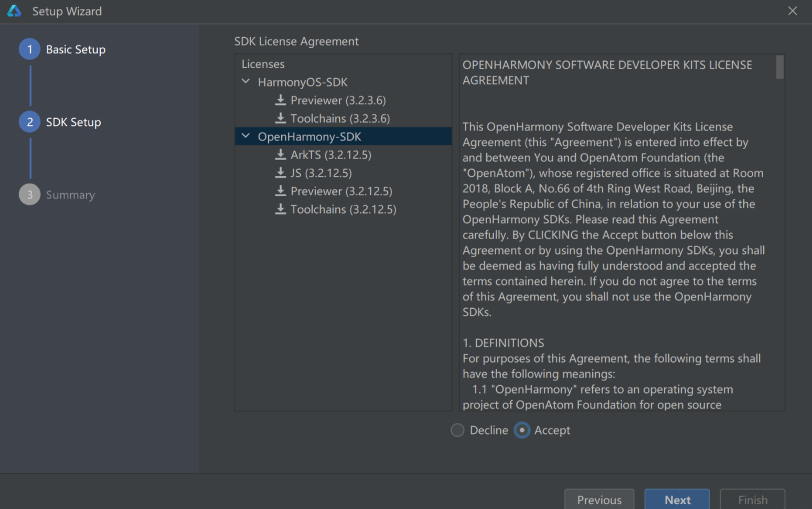Click the download icon beside HarmonyOS Previewer (3.2.3.6)
The height and width of the screenshot is (509, 812).
(x=281, y=100)
